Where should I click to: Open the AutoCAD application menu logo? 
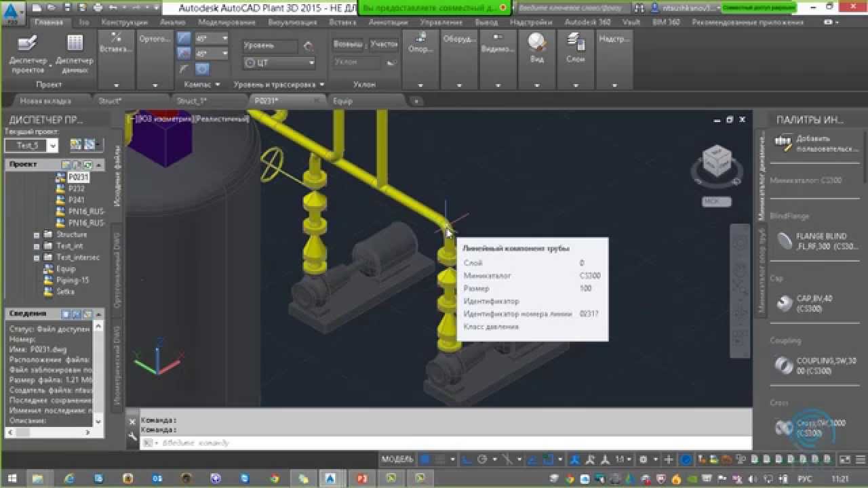[14, 12]
